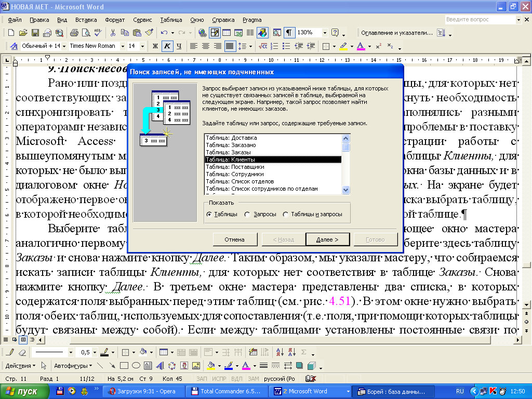The image size is (532, 399).
Task: Open the Tables and Borders panel icon
Action: click(215, 33)
